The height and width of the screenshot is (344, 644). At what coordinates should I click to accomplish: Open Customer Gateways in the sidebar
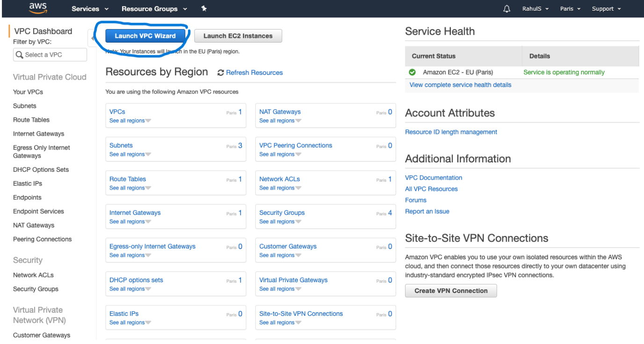[42, 335]
